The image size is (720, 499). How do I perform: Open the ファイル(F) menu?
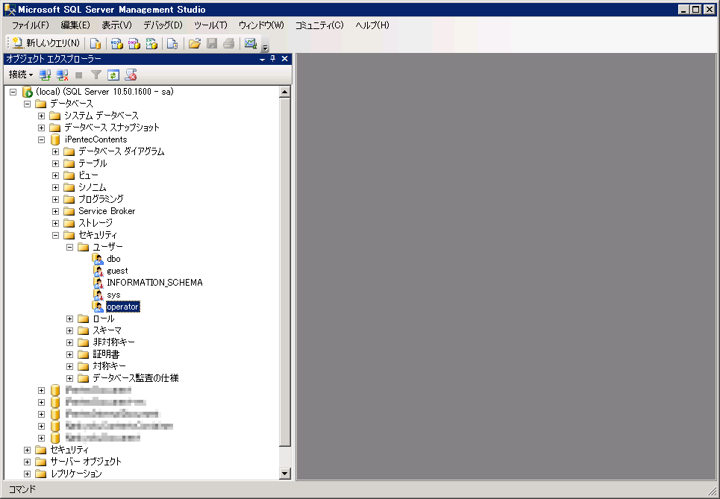(x=30, y=25)
